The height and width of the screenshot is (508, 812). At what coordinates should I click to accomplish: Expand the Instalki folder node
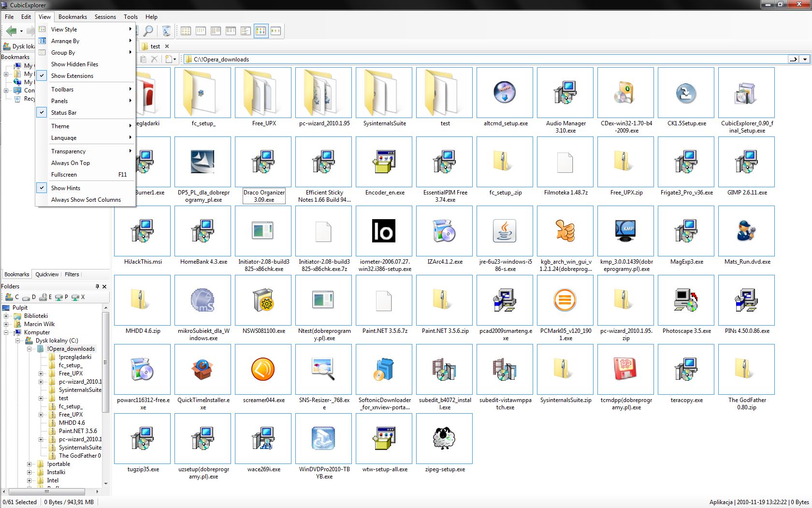(x=29, y=472)
